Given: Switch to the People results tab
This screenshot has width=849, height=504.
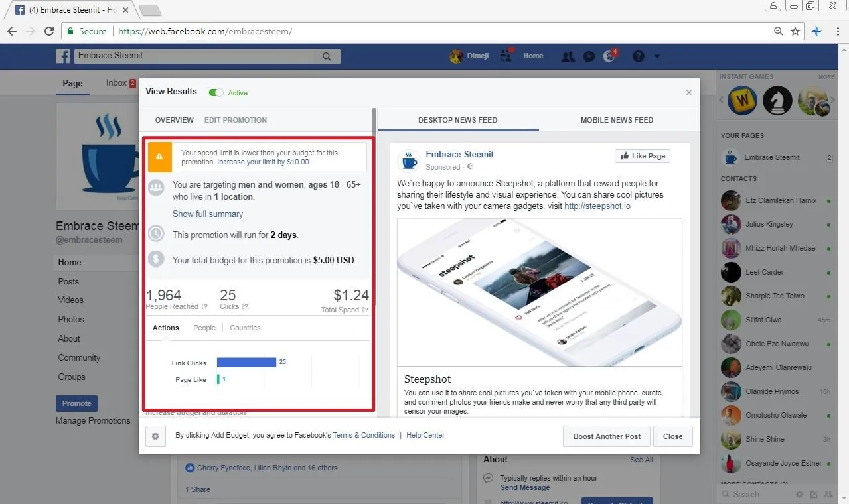Looking at the screenshot, I should pyautogui.click(x=204, y=328).
